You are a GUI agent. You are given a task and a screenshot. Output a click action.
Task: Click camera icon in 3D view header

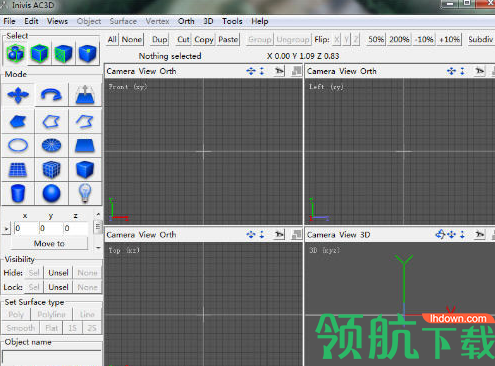tap(480, 235)
